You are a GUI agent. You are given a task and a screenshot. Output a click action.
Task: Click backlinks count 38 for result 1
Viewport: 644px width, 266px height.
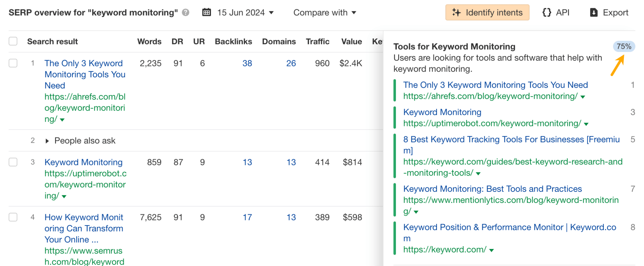coord(247,63)
